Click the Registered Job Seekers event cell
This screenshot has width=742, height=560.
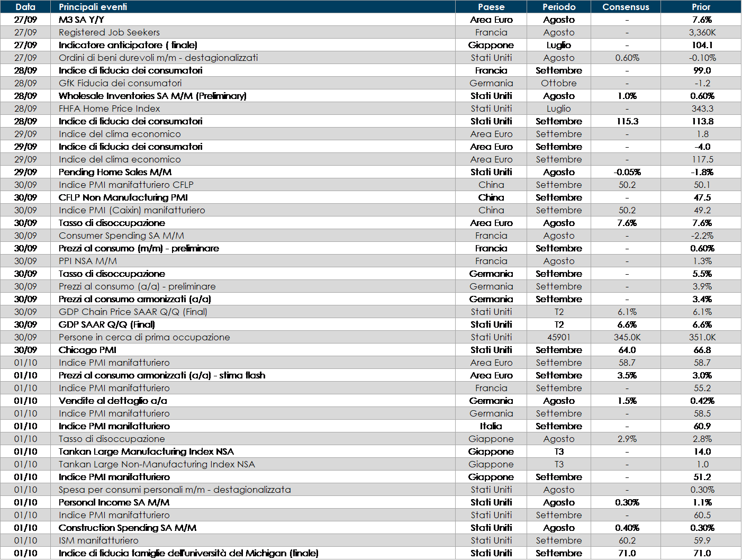tap(109, 32)
